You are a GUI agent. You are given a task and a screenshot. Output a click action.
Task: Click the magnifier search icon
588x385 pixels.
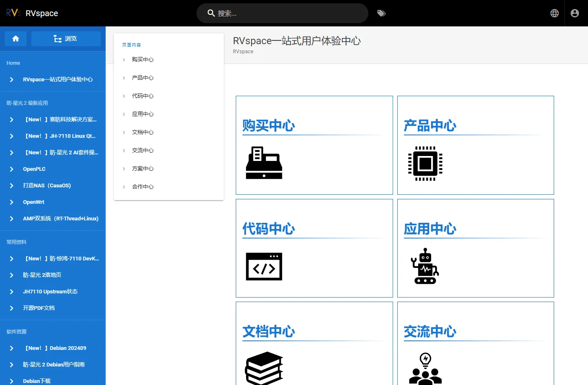[211, 13]
